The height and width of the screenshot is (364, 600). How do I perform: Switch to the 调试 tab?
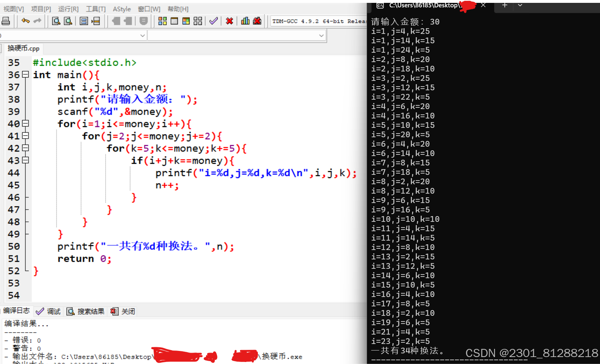coord(48,311)
